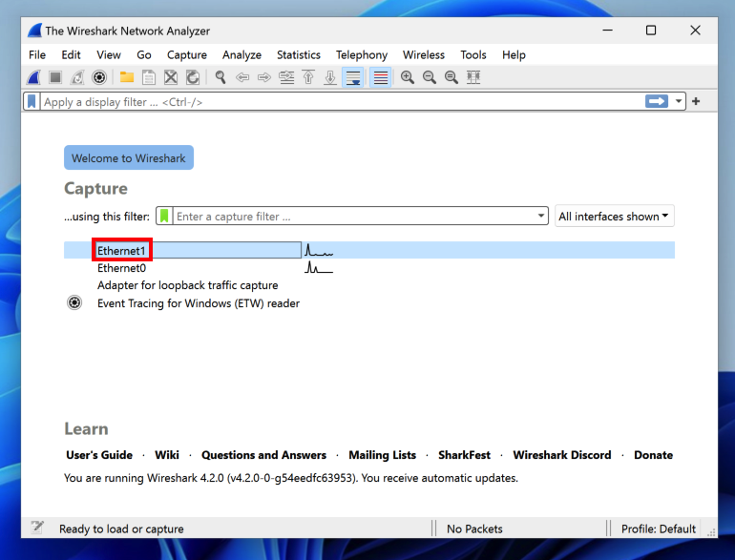Click the close capture file icon
Image resolution: width=735 pixels, height=560 pixels.
coord(171,77)
